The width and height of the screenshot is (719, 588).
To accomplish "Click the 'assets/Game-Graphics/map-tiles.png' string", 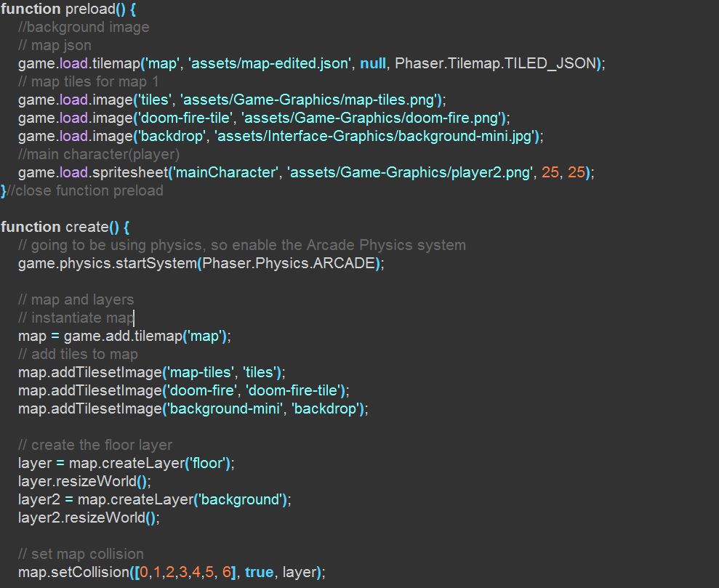I will point(310,100).
